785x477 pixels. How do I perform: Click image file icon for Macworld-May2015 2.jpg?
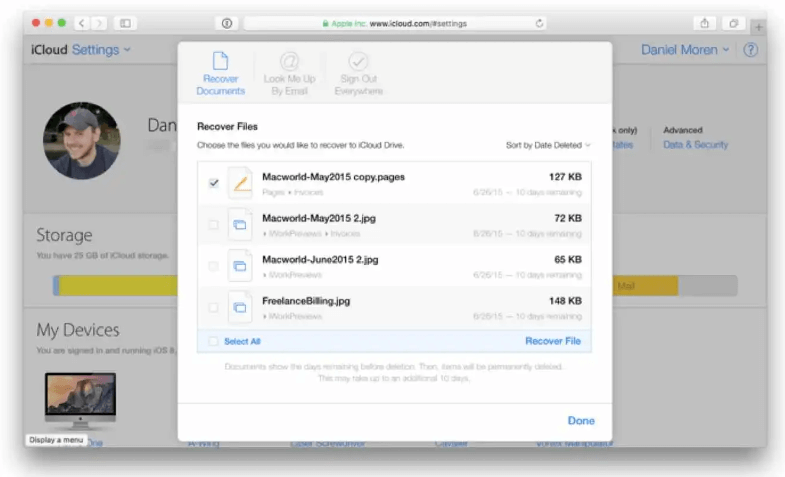(240, 225)
